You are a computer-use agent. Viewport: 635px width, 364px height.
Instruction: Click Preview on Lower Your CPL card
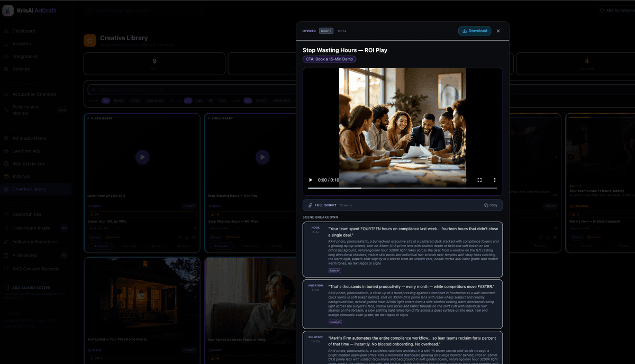click(101, 247)
